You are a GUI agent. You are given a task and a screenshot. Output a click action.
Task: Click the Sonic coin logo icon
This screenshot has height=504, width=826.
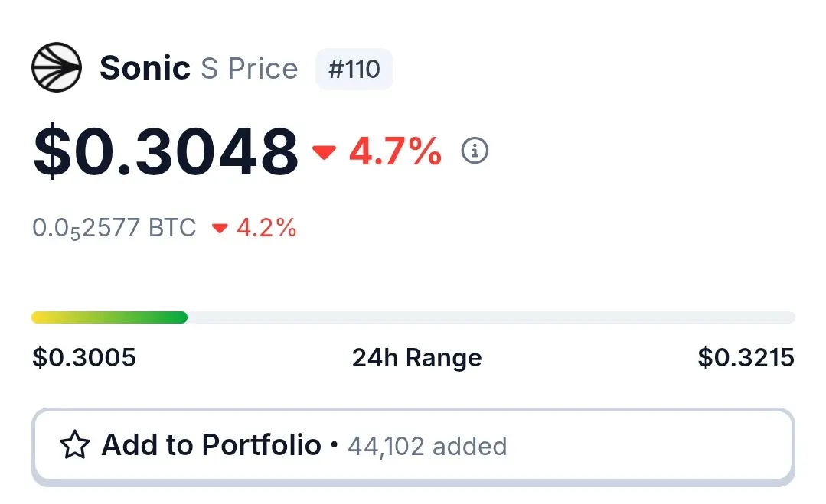click(57, 67)
